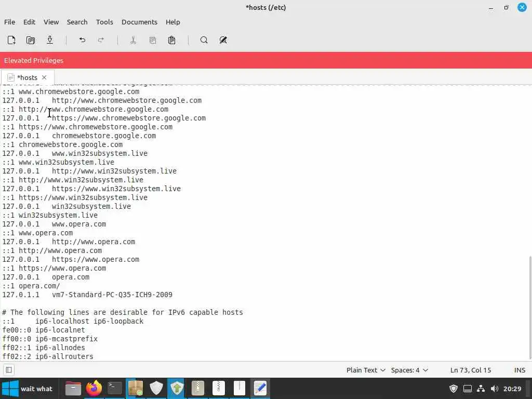
Task: Switch to the text editor taskbar item
Action: coord(260,388)
